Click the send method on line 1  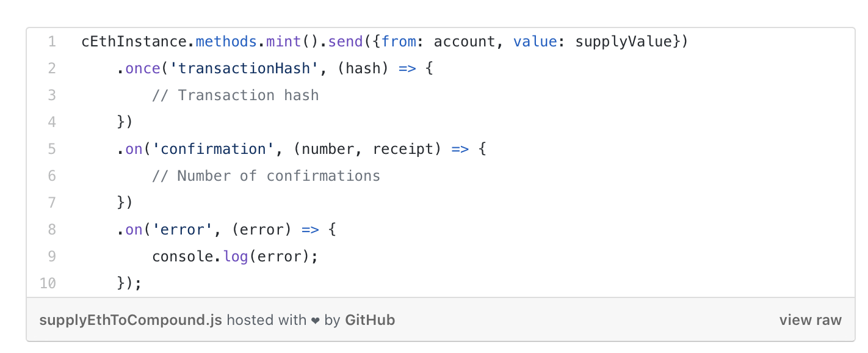tap(345, 42)
